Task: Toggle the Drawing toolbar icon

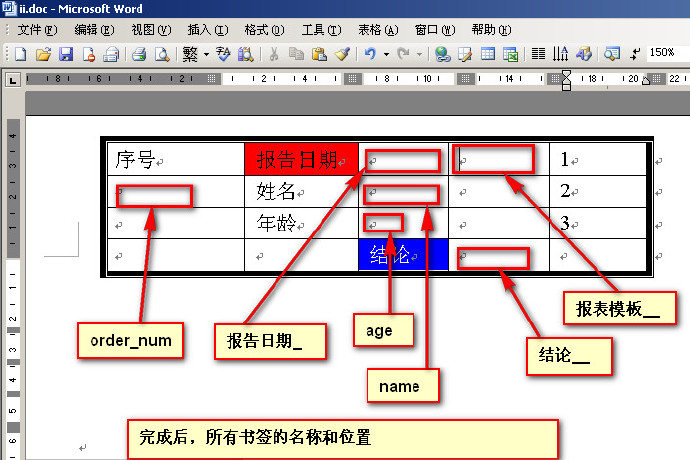Action: [x=584, y=54]
